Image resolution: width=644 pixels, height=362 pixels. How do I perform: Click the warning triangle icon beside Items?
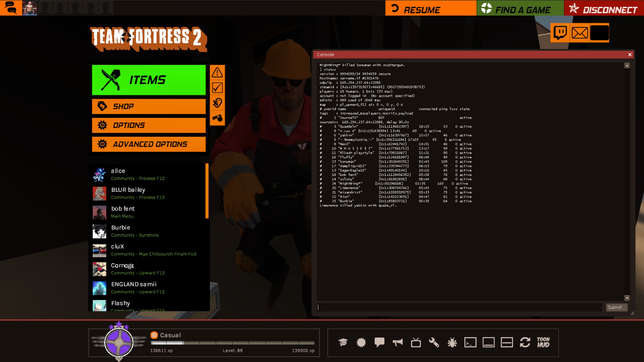(x=217, y=73)
